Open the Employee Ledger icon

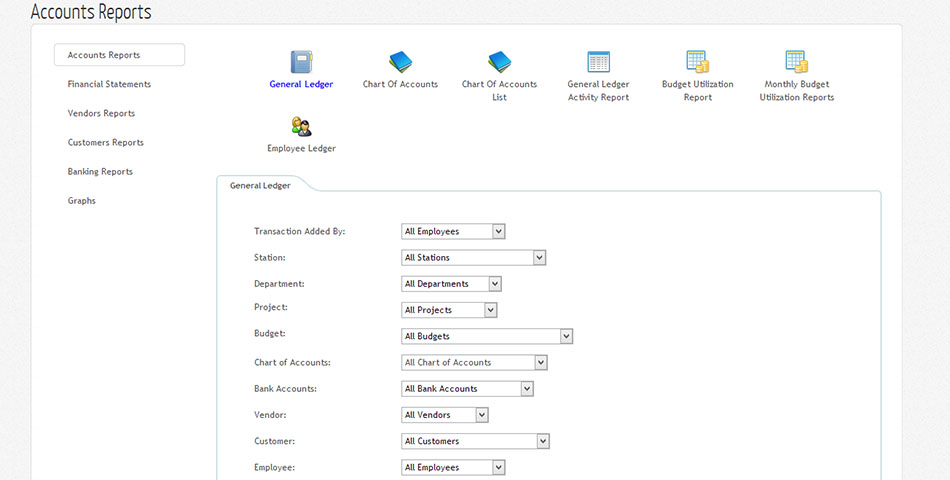(x=301, y=126)
